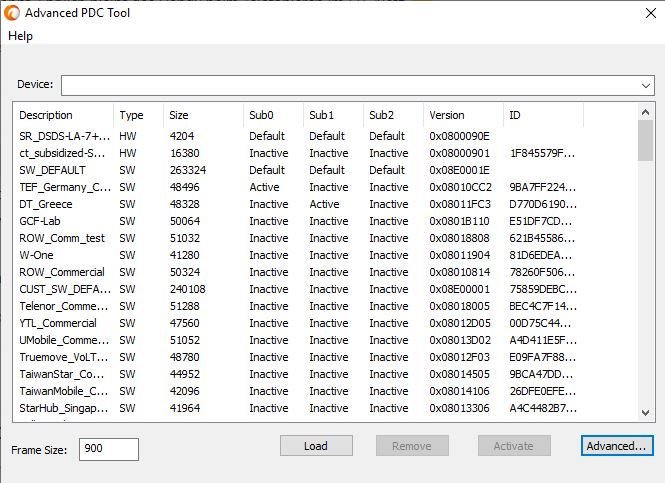Click the Active Sub1 cell of DT_Greece
The height and width of the screenshot is (483, 665).
tap(324, 204)
